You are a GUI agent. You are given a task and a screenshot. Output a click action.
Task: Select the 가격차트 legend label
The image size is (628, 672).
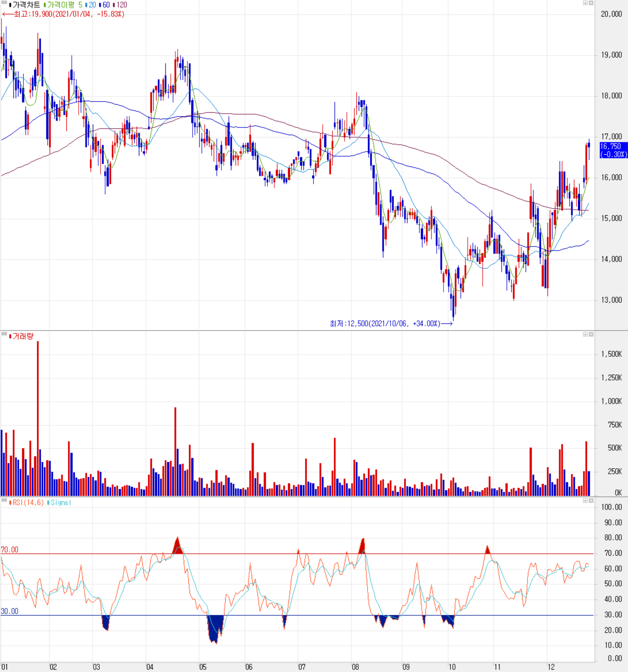25,5
